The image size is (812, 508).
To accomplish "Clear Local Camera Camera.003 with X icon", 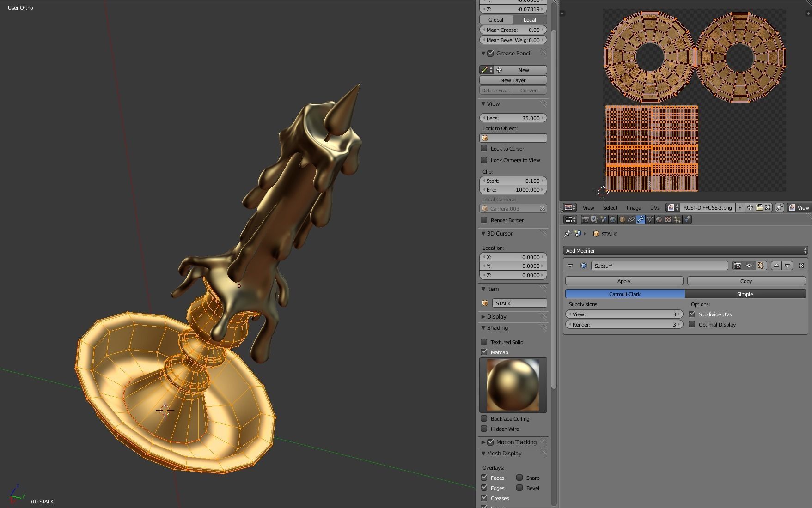I will (543, 208).
